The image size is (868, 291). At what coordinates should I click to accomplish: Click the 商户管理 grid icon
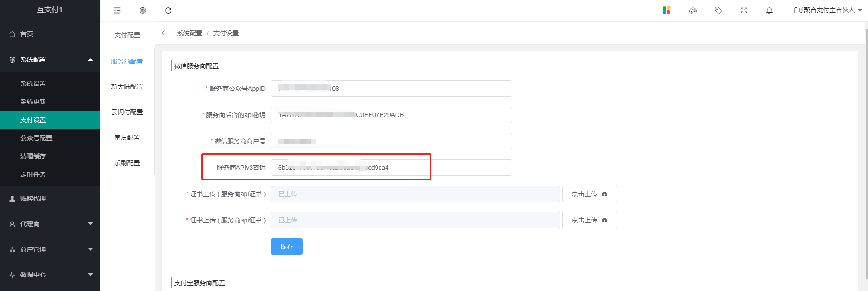(12, 249)
